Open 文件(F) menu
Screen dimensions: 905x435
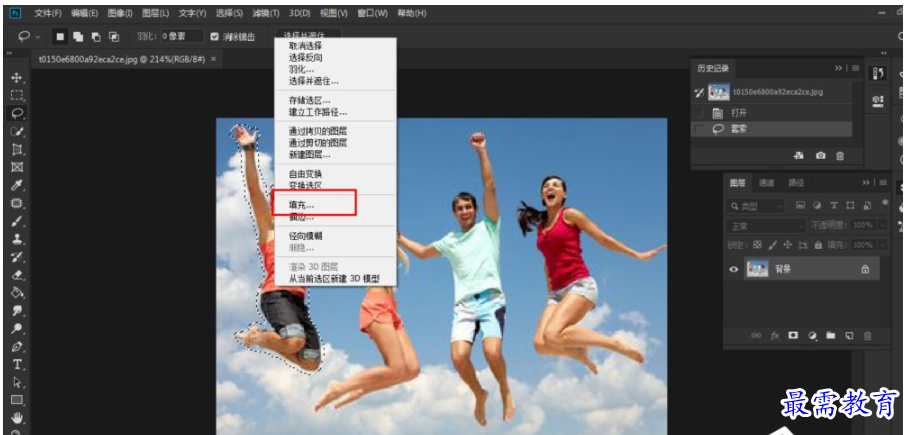point(47,13)
